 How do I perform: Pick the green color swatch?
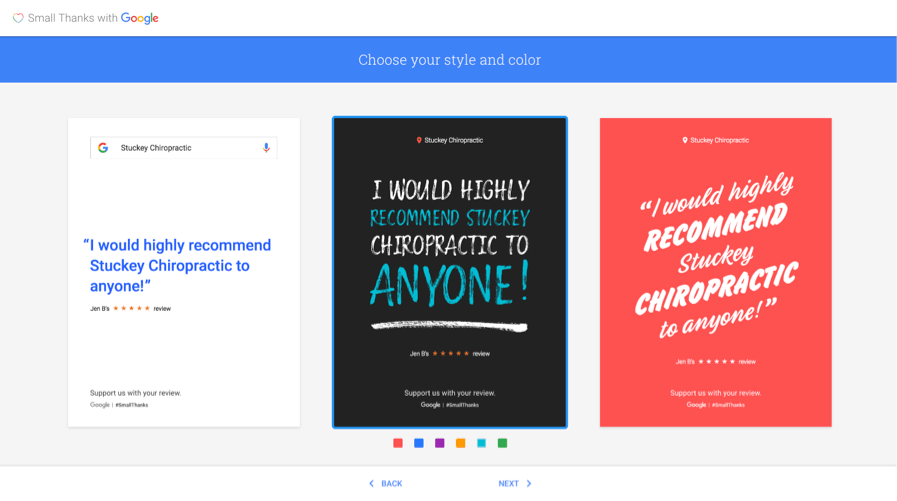(502, 443)
